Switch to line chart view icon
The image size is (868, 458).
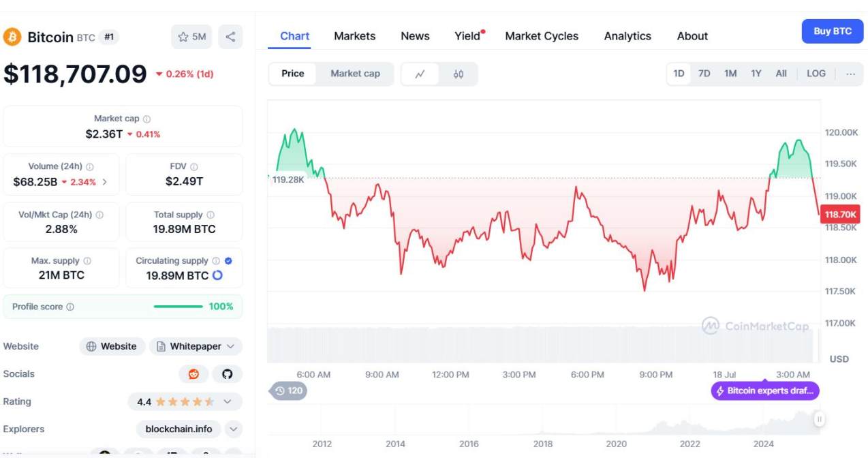(420, 74)
